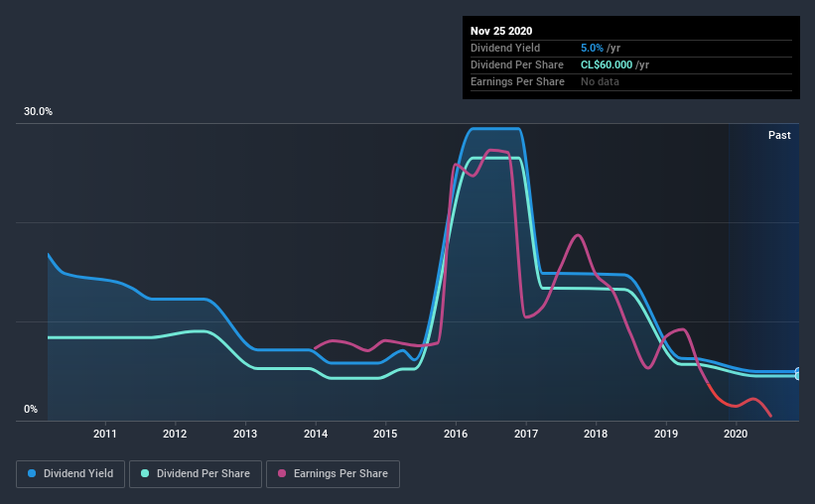Toggle the Earnings Per Share legend button
Screen dimensions: 815x504
tap(333, 474)
